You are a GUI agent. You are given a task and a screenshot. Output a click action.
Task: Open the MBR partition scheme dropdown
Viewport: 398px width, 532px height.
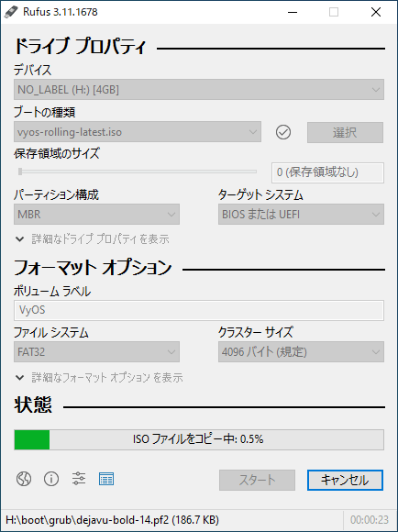pos(96,214)
